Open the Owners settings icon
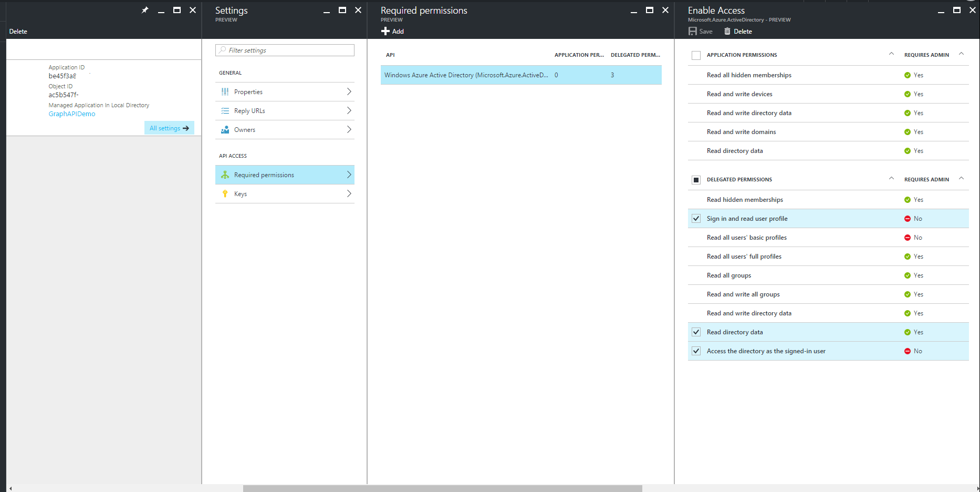 click(225, 129)
